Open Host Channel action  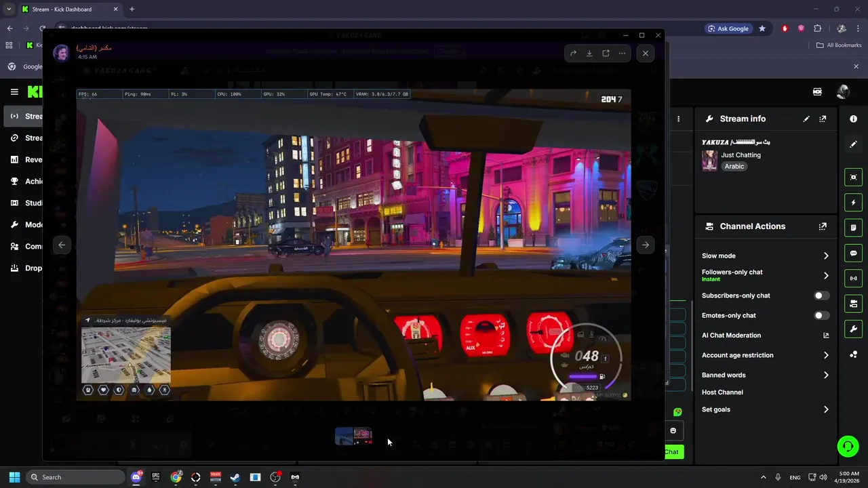click(722, 392)
